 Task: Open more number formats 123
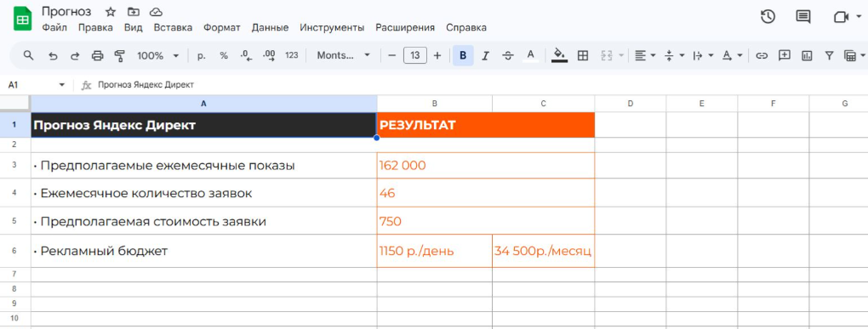292,55
